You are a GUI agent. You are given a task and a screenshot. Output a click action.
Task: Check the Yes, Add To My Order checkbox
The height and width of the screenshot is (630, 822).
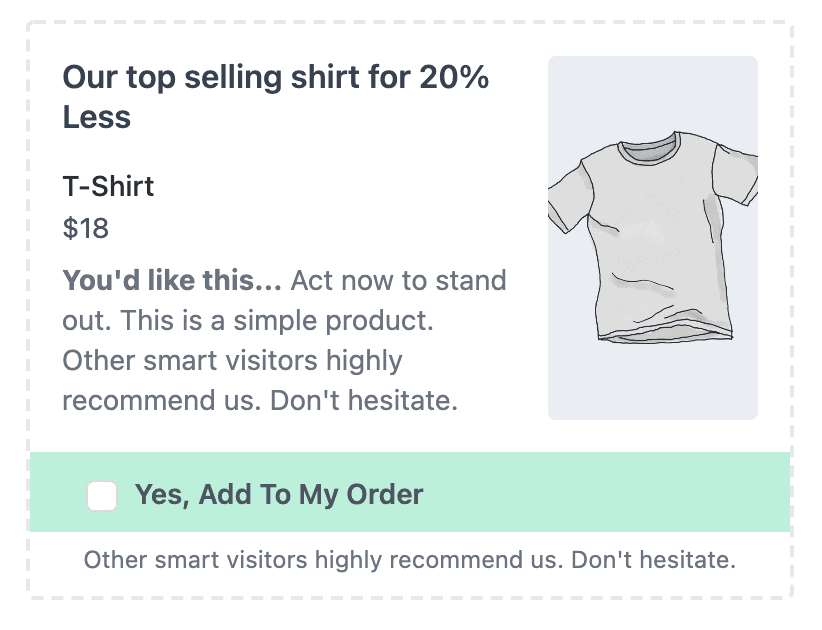point(102,494)
